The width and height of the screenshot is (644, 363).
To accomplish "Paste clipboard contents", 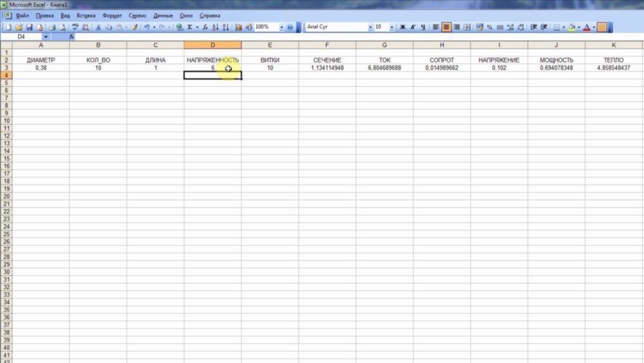I will point(118,27).
